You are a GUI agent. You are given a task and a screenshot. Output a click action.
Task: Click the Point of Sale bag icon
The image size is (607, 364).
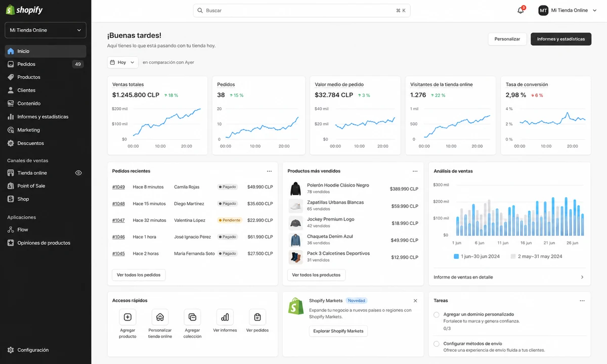[x=11, y=186]
